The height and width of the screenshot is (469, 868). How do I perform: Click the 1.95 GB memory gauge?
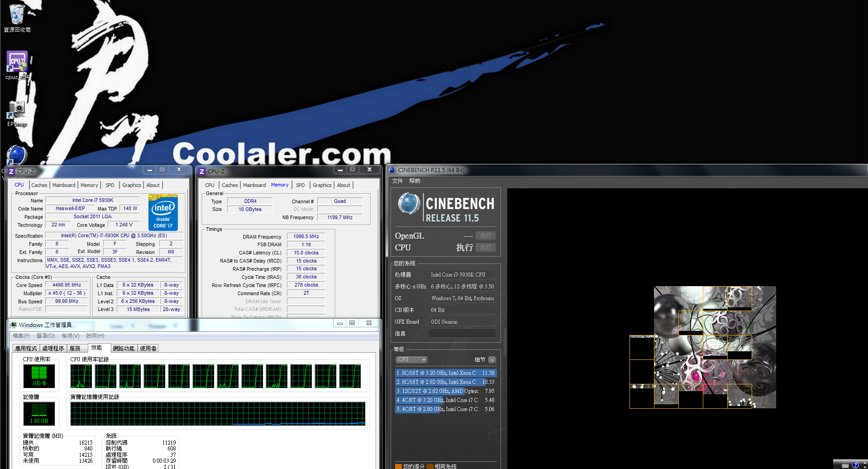(x=39, y=413)
